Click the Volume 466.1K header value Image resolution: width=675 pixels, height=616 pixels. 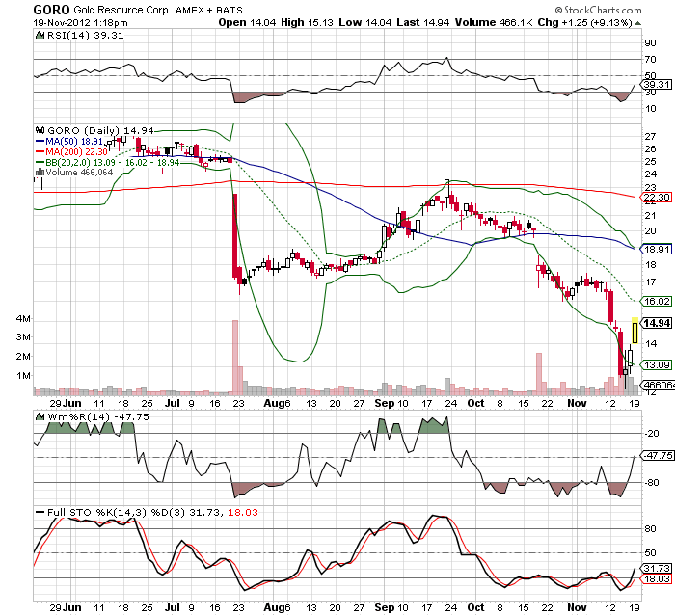coord(494,23)
